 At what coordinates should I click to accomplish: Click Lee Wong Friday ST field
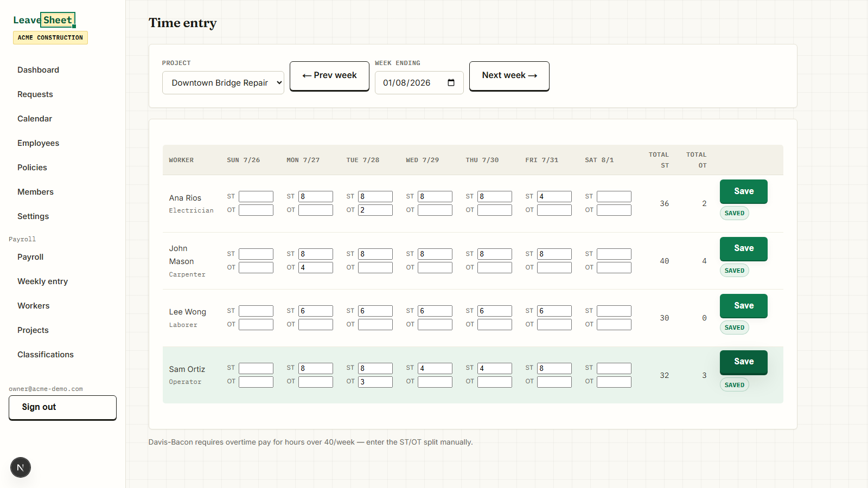click(554, 311)
